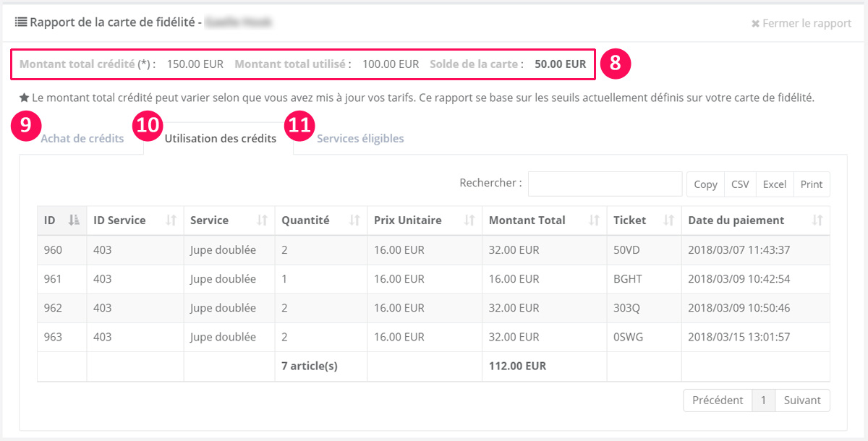Click sort arrows on ID Service column
This screenshot has height=441, width=868.
pos(171,220)
